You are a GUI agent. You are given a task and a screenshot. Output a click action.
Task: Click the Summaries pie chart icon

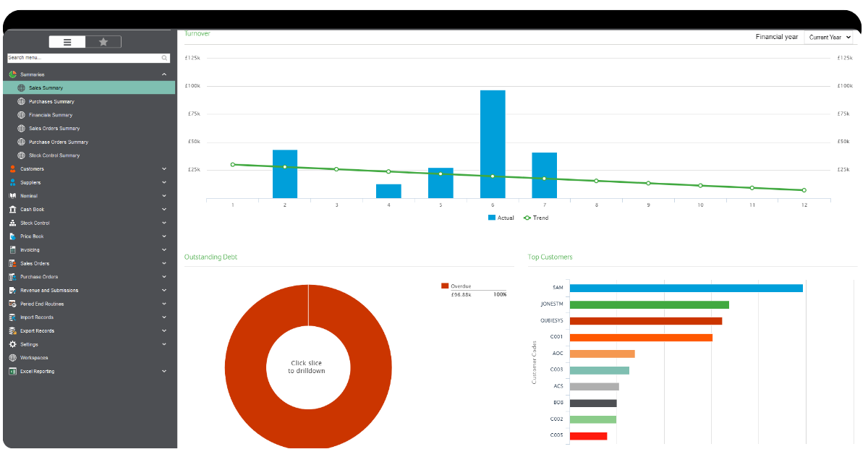pyautogui.click(x=12, y=74)
